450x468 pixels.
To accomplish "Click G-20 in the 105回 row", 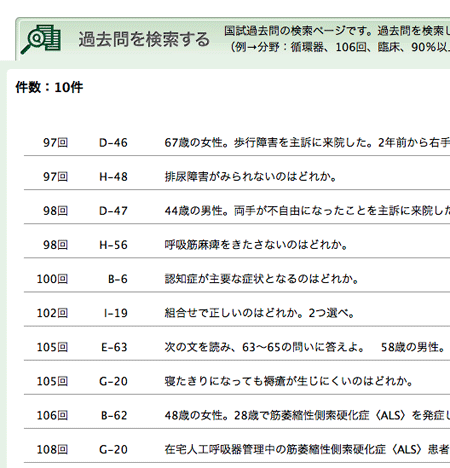I will pos(113,381).
